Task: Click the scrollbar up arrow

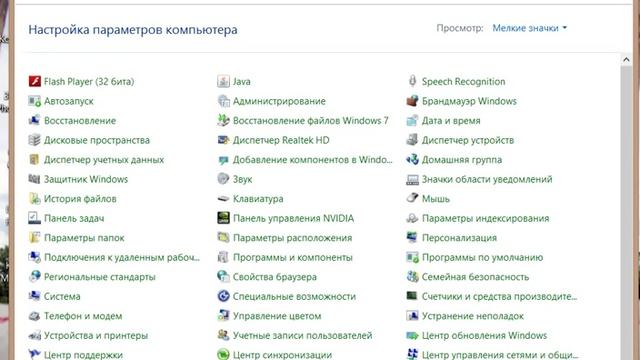Action: tap(626, 60)
